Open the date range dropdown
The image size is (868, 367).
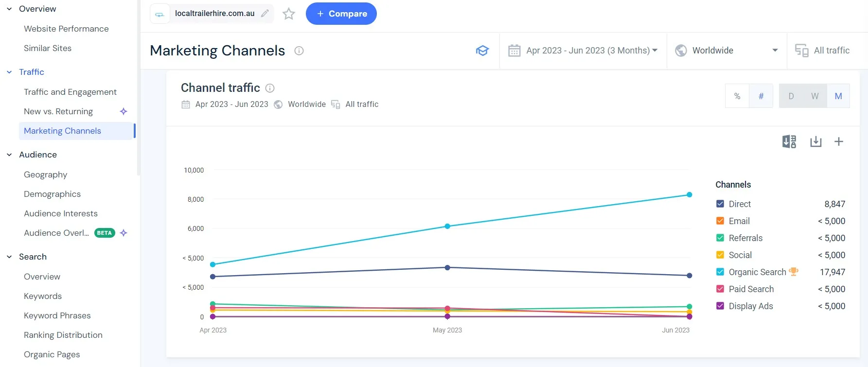[583, 51]
